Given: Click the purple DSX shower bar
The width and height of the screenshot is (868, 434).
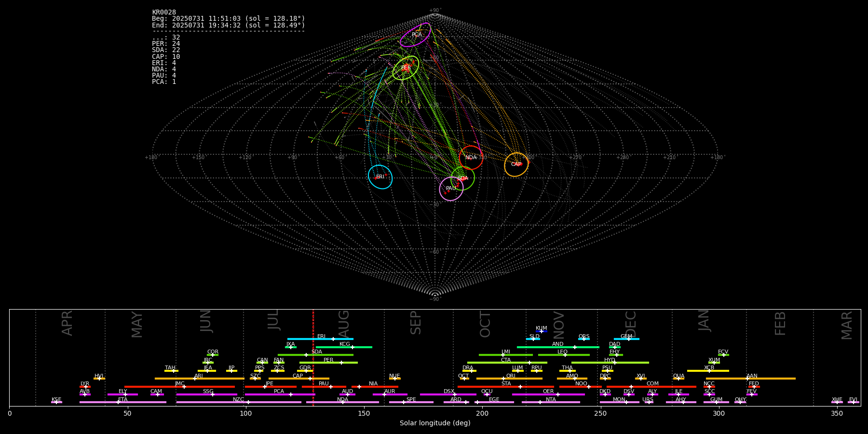Looking at the screenshot, I should (x=448, y=394).
